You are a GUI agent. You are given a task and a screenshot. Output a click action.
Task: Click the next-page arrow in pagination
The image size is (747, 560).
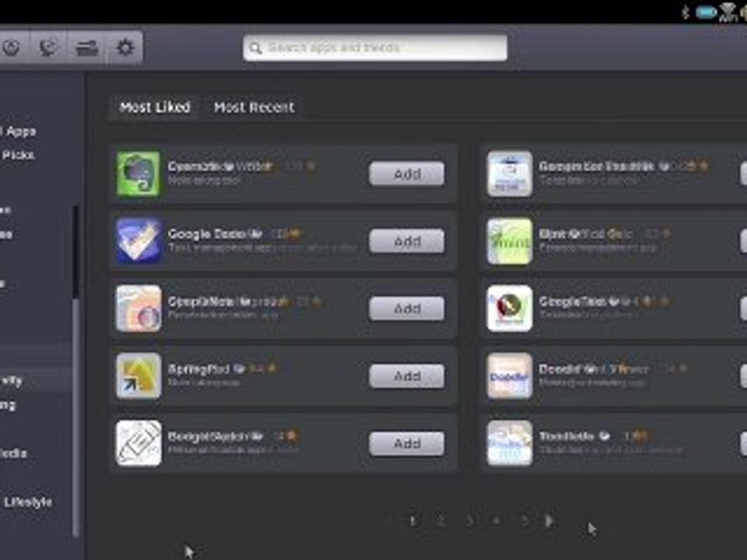pos(549,521)
